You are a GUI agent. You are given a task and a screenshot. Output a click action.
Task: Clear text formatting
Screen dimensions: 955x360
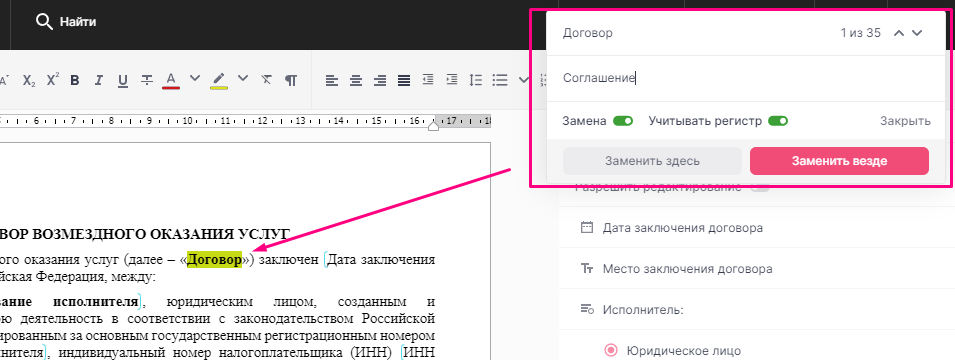click(x=266, y=80)
